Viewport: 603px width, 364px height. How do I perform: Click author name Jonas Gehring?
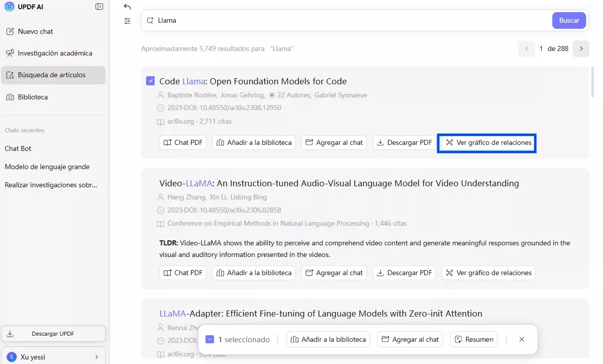tap(242, 95)
